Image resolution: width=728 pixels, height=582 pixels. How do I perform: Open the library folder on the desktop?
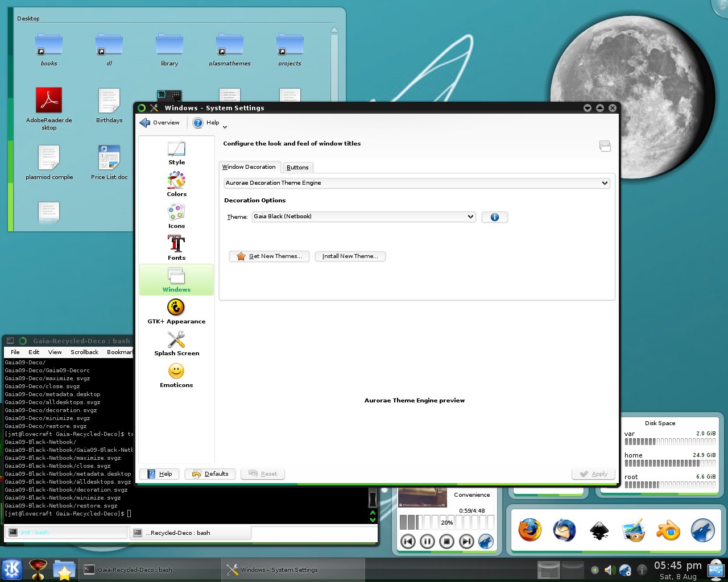[x=169, y=50]
